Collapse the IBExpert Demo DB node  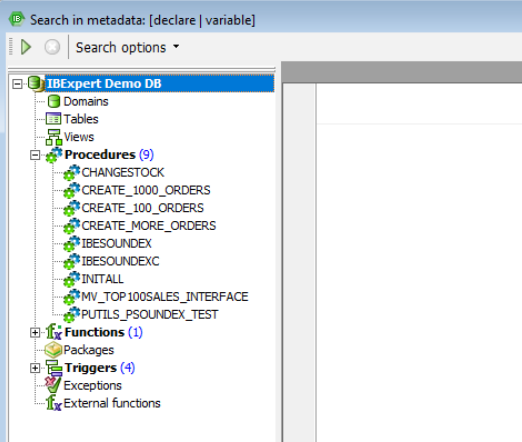click(17, 84)
